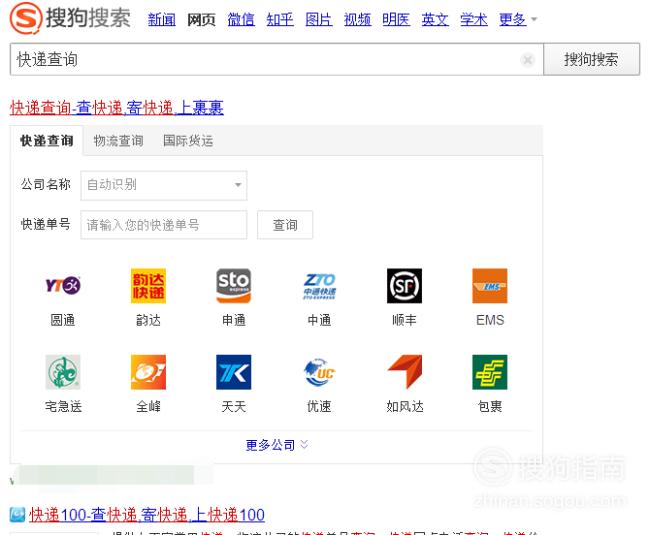Click the 如风达 text label
This screenshot has height=535, width=650.
tap(405, 407)
